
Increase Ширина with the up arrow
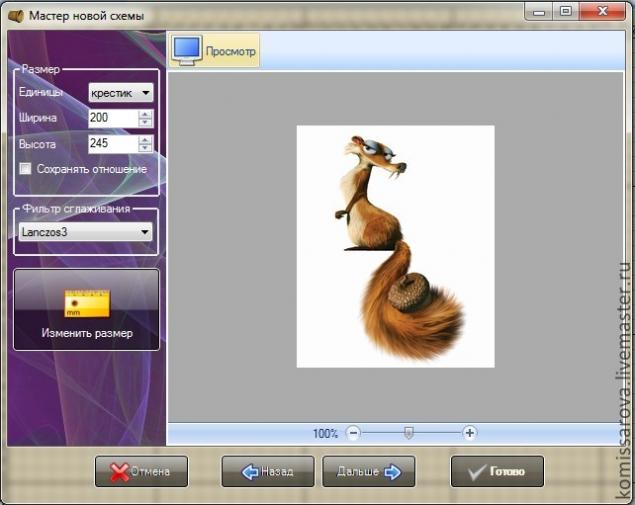click(145, 114)
